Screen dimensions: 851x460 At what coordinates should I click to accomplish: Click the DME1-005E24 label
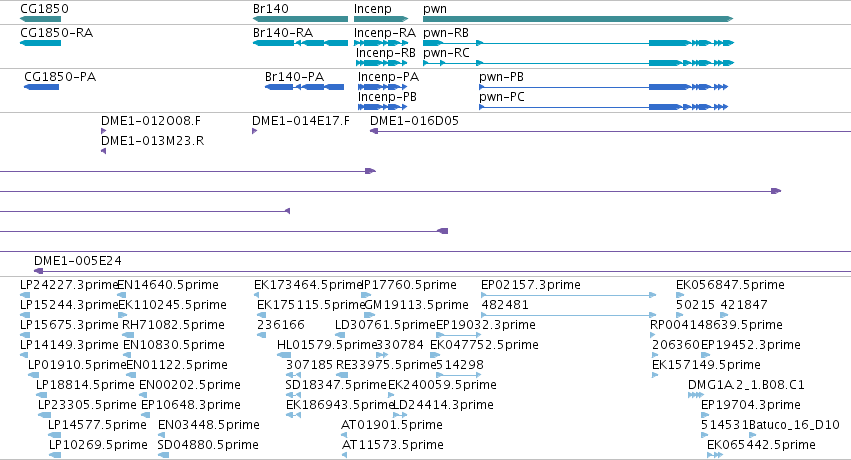[78, 260]
